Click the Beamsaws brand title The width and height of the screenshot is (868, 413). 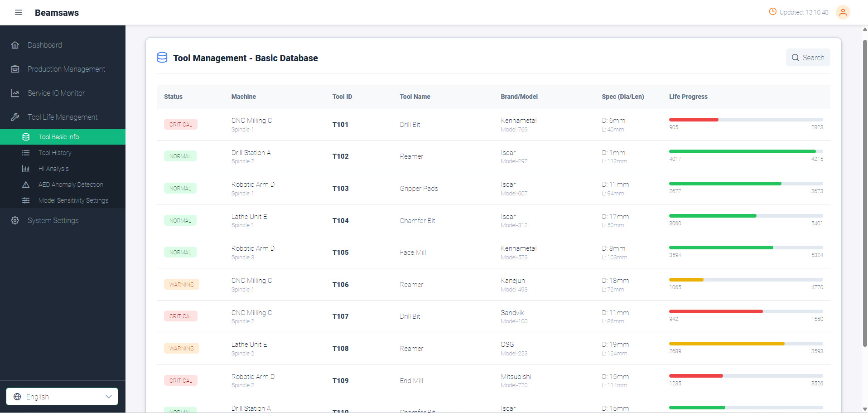click(57, 13)
